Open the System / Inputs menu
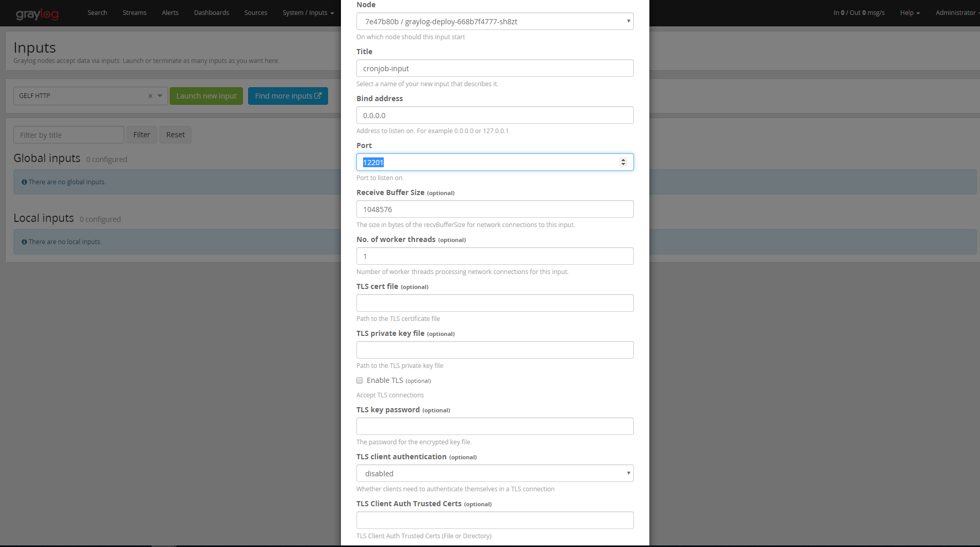 tap(308, 13)
